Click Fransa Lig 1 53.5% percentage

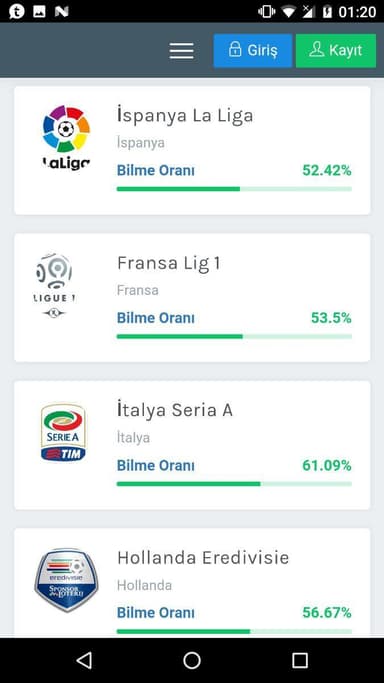[x=331, y=318]
